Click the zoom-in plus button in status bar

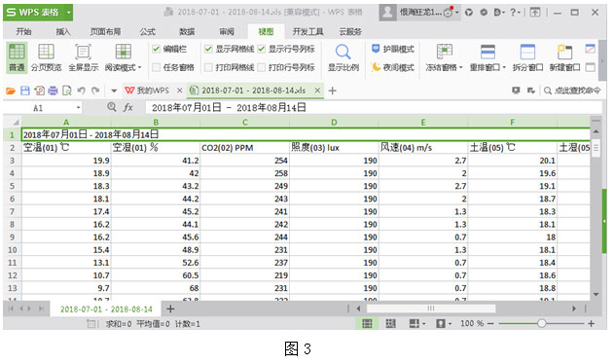coord(592,323)
